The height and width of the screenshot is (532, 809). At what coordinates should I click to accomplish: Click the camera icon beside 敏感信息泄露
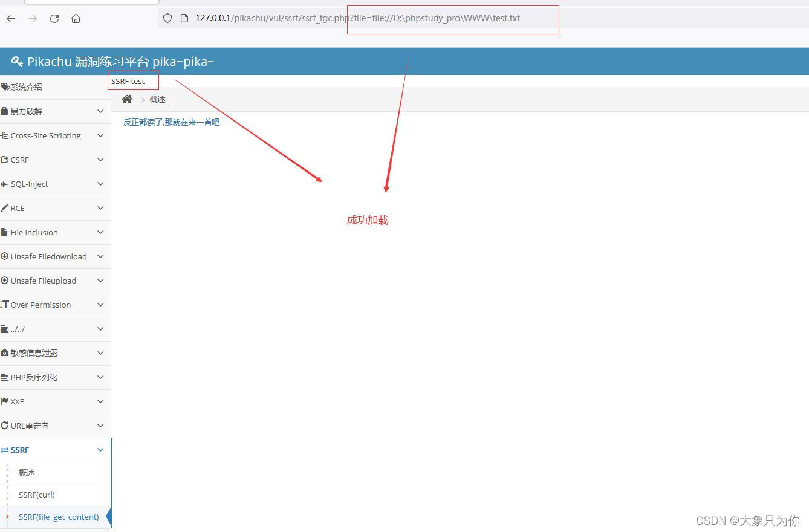coord(5,353)
